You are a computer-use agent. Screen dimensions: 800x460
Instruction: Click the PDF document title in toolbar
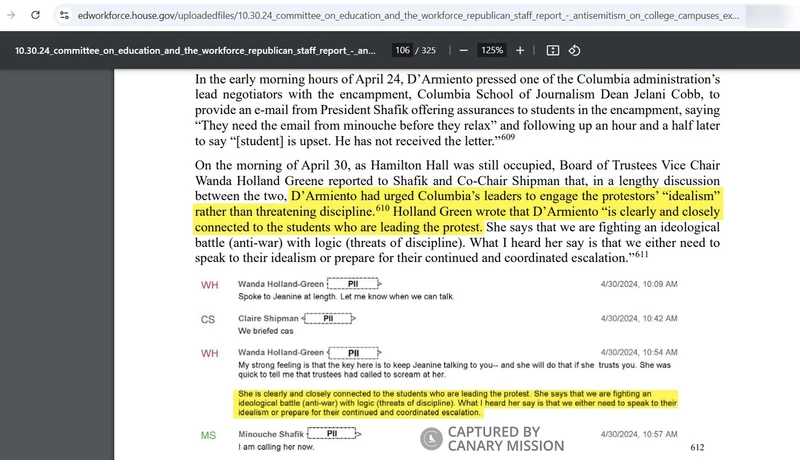195,50
